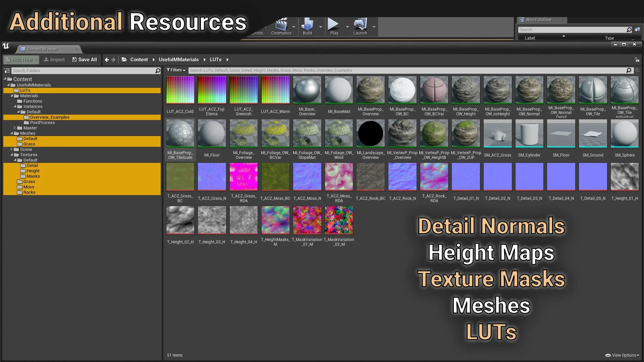Open the Filters dropdown

click(176, 70)
